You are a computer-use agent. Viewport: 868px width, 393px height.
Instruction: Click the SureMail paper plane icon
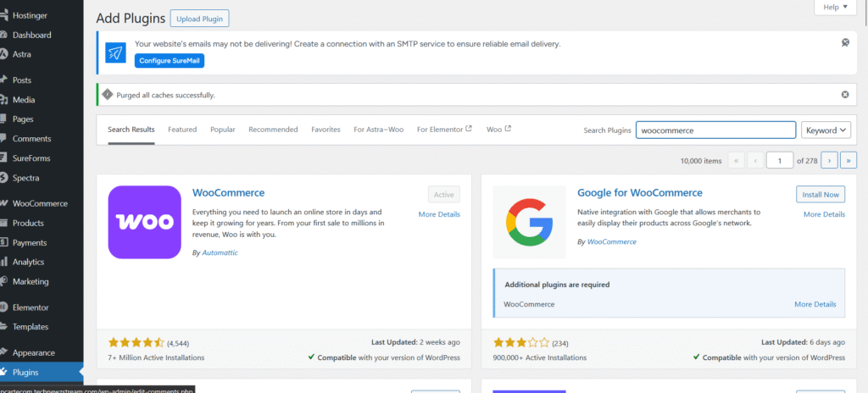[115, 53]
